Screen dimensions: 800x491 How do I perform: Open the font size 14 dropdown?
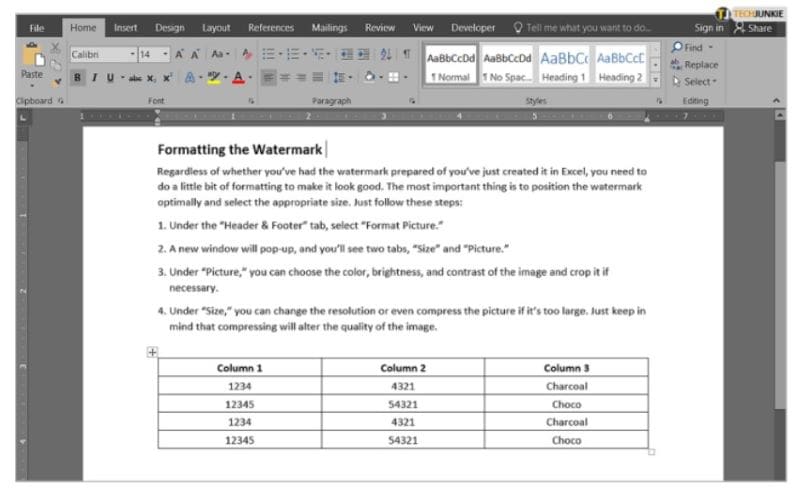(x=165, y=54)
